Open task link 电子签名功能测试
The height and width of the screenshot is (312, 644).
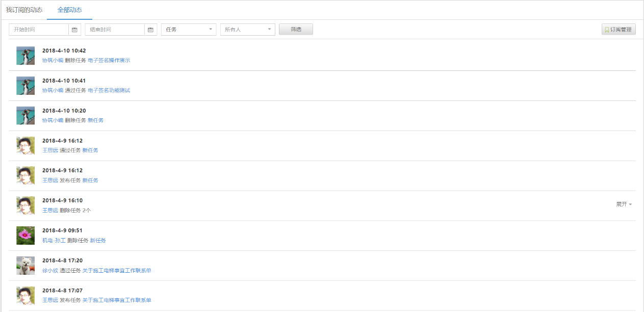pos(109,91)
